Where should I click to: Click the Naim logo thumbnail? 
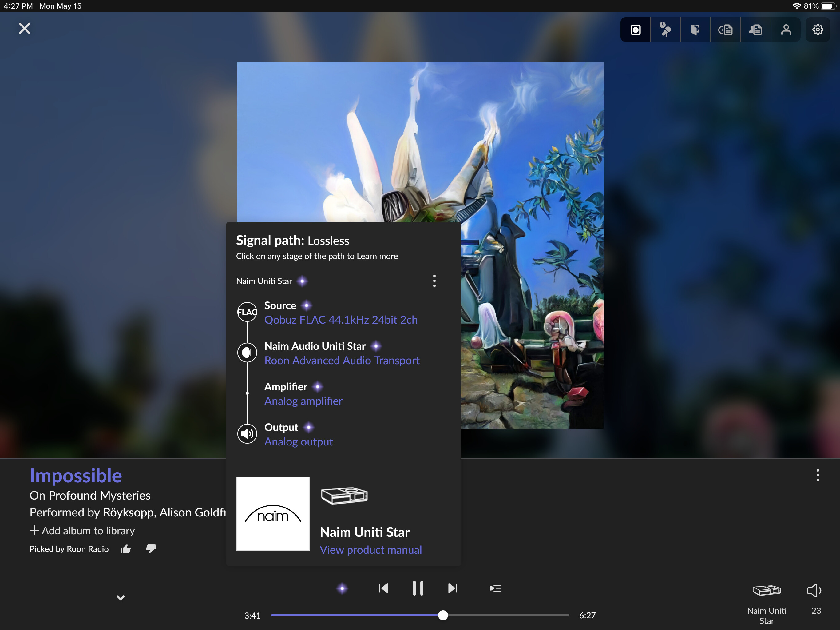[273, 513]
